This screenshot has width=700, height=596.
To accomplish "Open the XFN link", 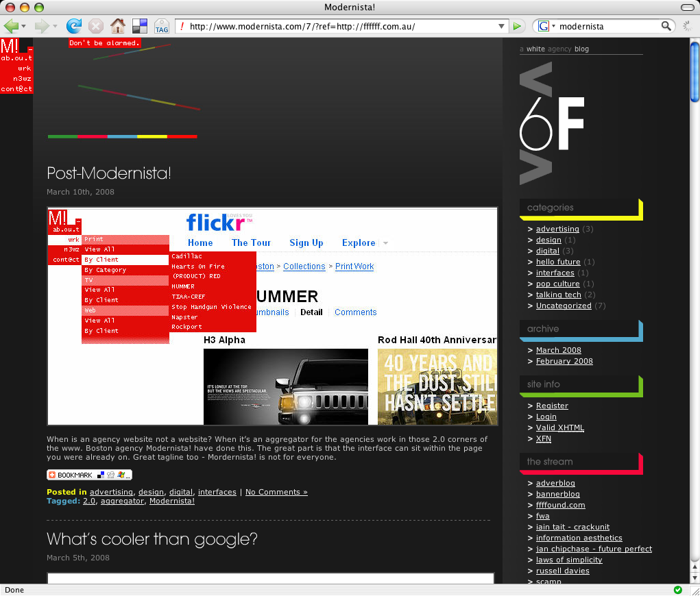I will coord(543,438).
